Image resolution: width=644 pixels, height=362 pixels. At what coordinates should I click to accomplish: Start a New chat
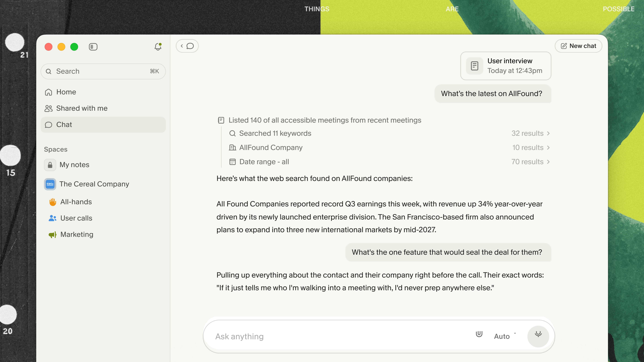pyautogui.click(x=578, y=46)
